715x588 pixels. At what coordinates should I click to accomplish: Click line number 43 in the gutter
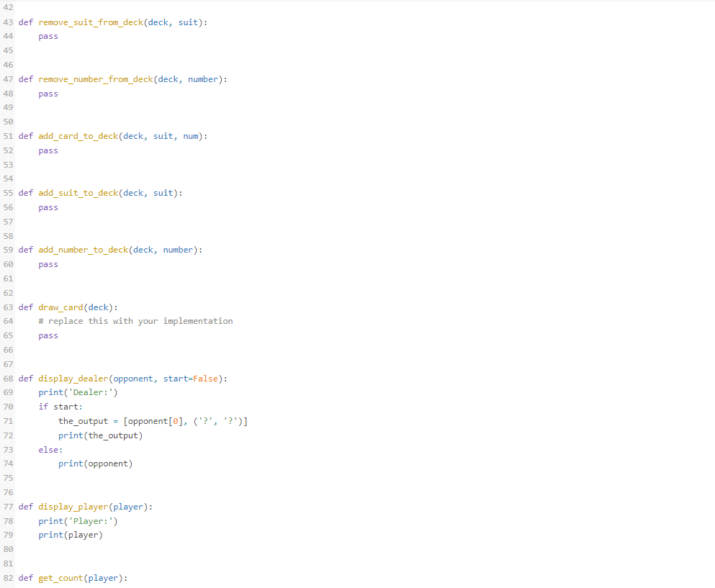click(8, 22)
